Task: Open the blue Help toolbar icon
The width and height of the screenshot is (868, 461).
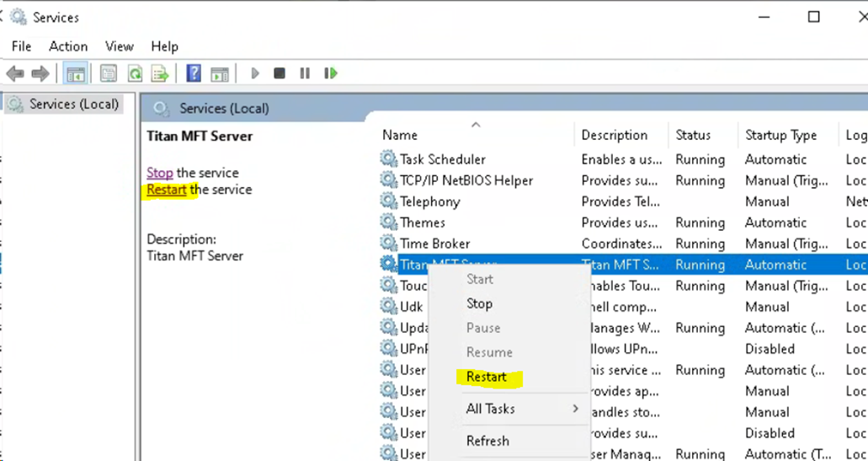Action: pyautogui.click(x=194, y=74)
